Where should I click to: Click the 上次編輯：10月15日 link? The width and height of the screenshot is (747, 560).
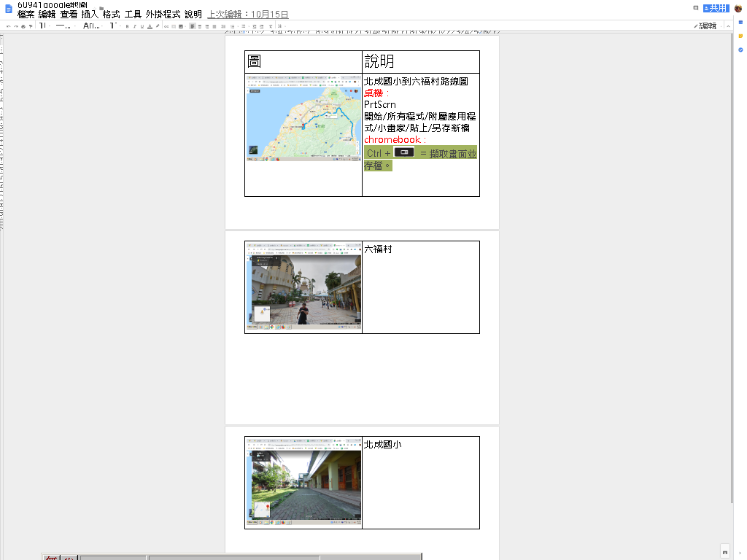point(248,15)
